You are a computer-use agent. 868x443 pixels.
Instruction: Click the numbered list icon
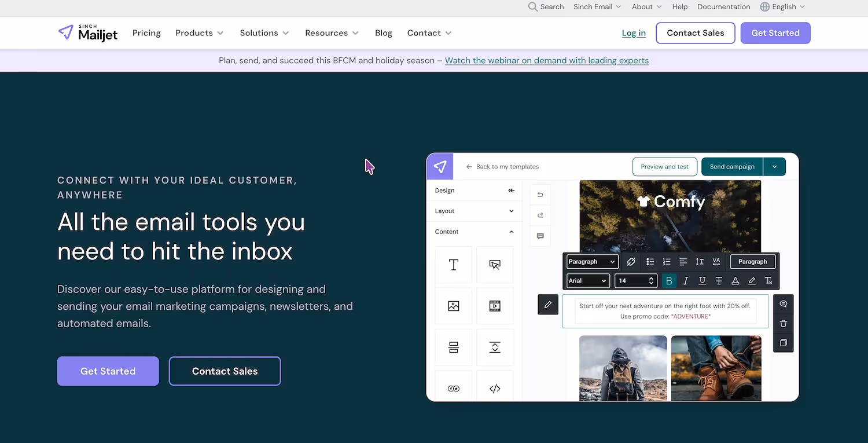667,262
